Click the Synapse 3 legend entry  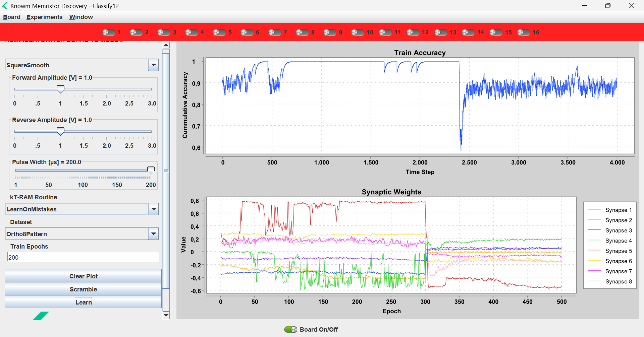tap(610, 230)
